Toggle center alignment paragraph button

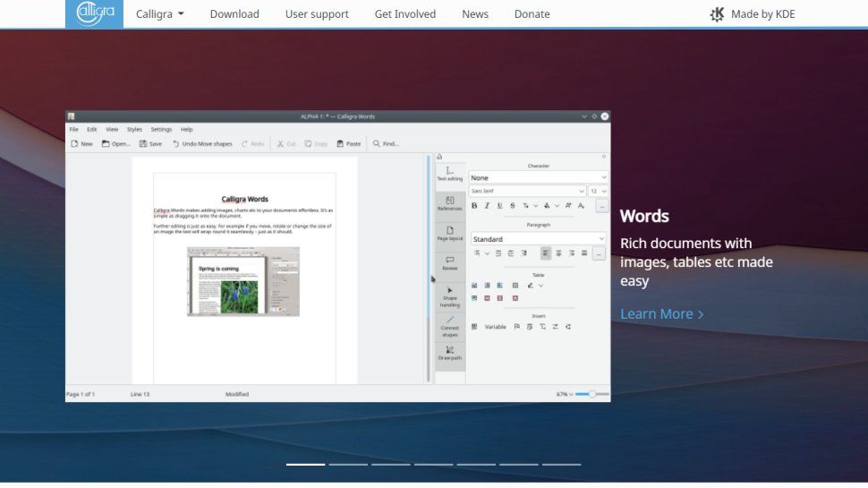pyautogui.click(x=558, y=253)
